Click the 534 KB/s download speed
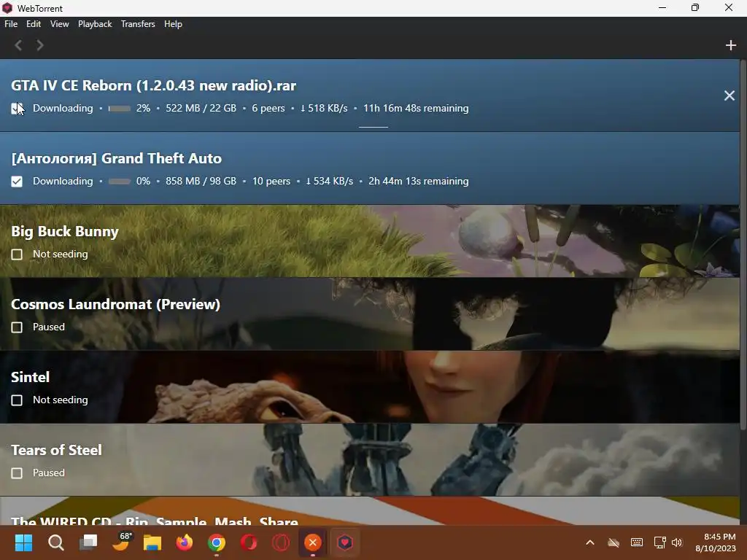The height and width of the screenshot is (560, 747). click(x=329, y=181)
